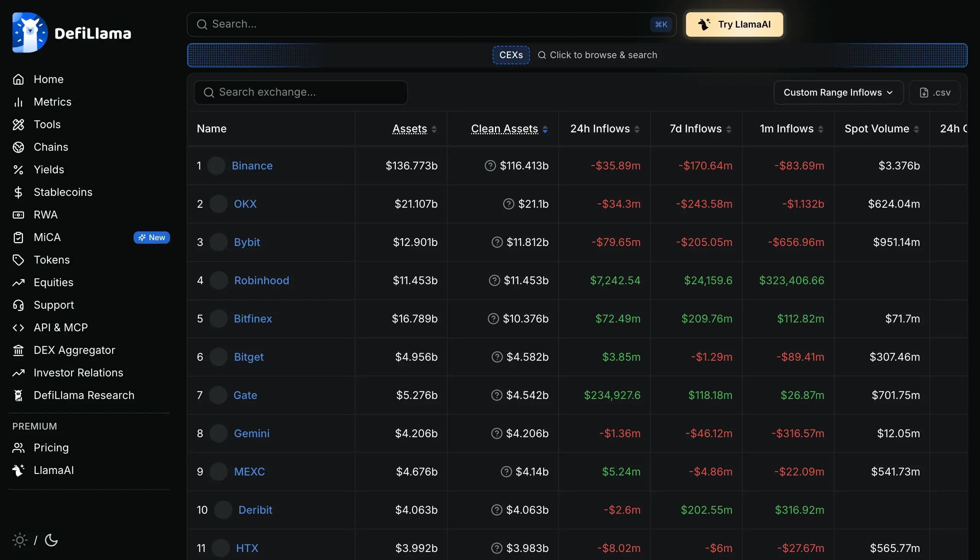Click Try LlamaAI button

734,24
